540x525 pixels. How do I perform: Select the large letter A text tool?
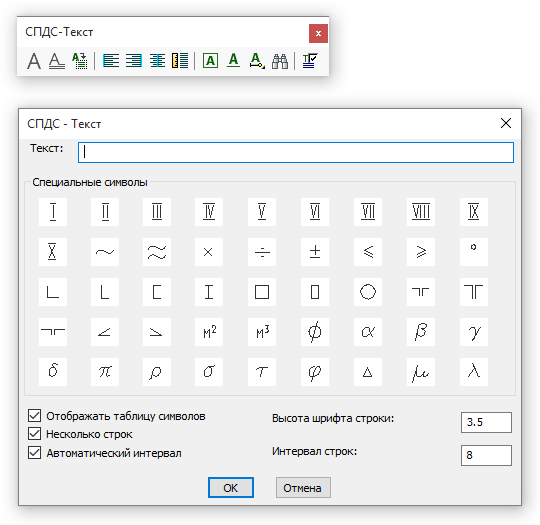click(34, 61)
